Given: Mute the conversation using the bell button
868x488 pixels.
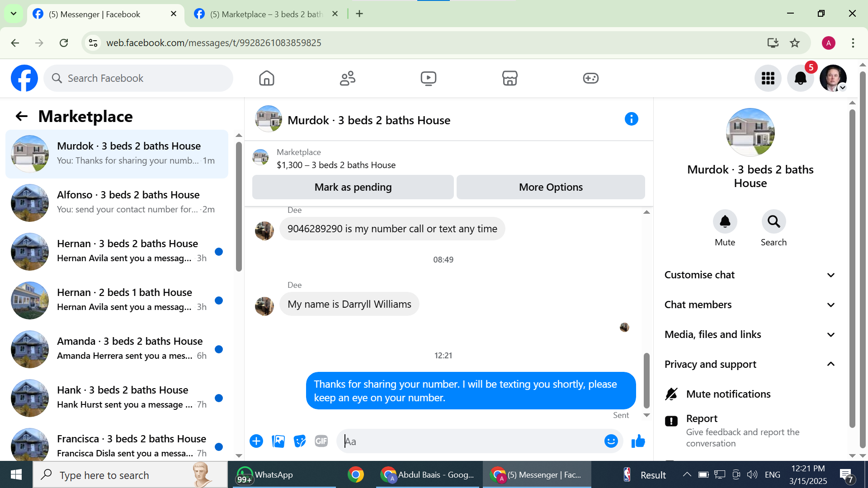Looking at the screenshot, I should point(725,221).
